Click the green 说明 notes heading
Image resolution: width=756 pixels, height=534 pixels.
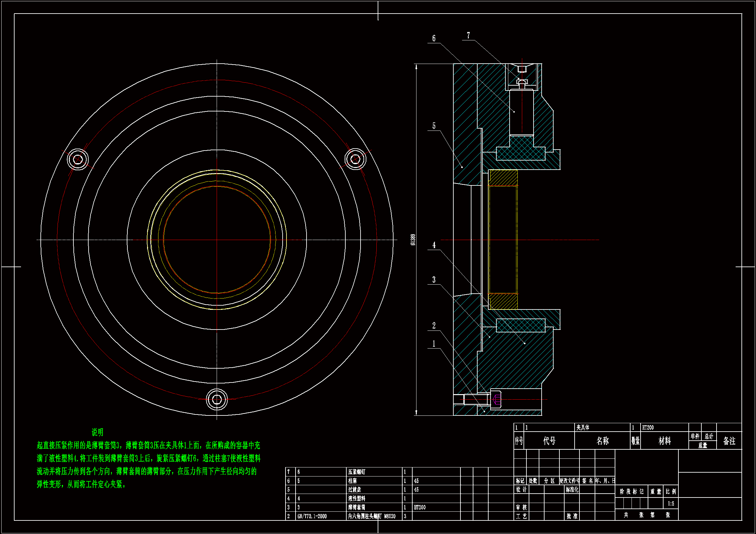click(x=97, y=432)
